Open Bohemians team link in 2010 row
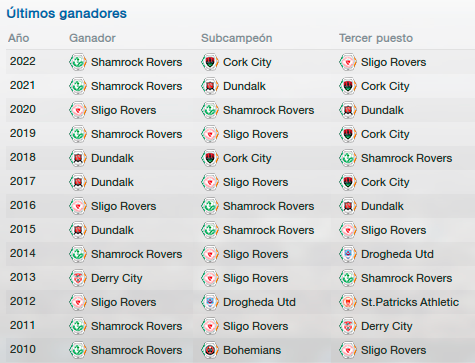Image resolution: width=475 pixels, height=363 pixels. 252,350
